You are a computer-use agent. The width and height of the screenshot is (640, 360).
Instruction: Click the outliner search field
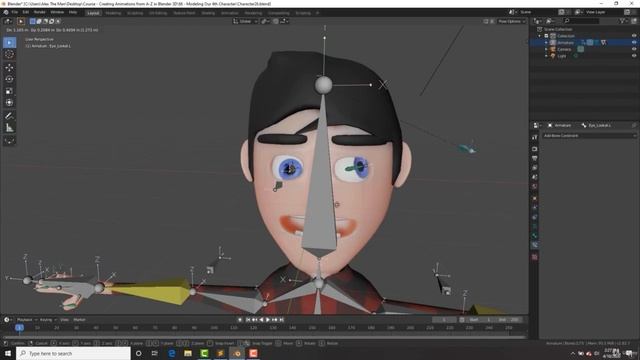[x=581, y=20]
